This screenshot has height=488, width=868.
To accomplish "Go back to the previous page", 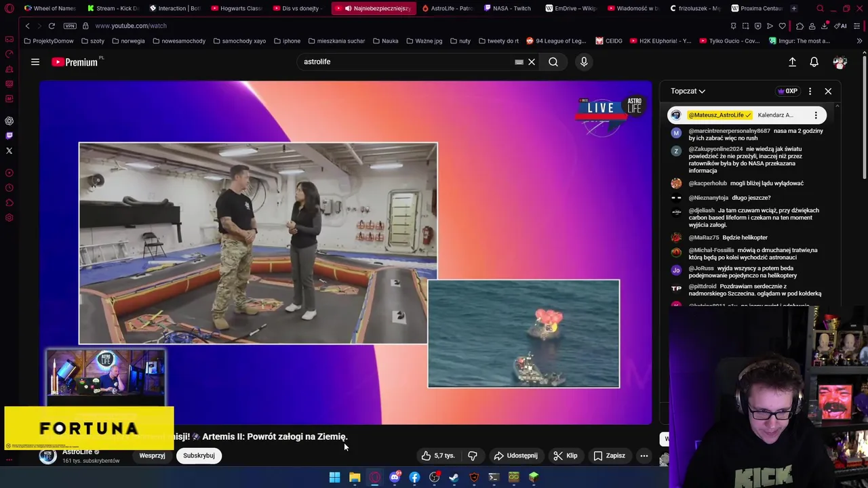I will point(27,26).
